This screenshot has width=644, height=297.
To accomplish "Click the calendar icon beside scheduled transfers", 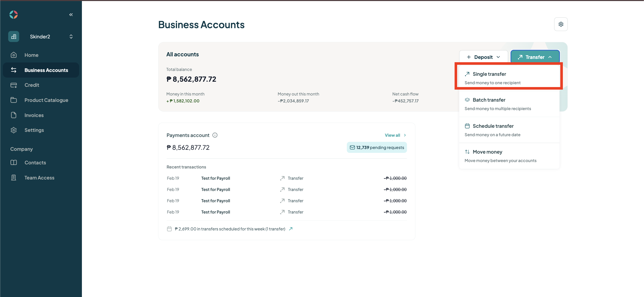I will (169, 229).
